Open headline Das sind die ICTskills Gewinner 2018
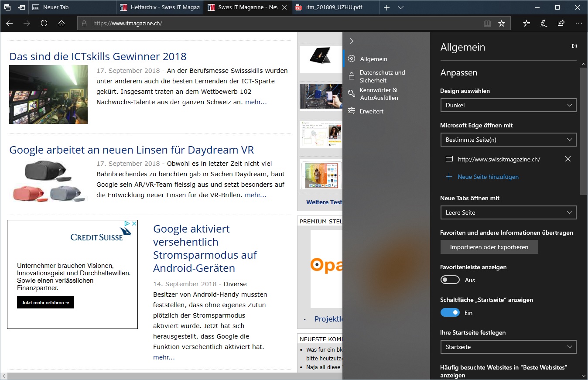Image resolution: width=588 pixels, height=380 pixels. pyautogui.click(x=98, y=56)
